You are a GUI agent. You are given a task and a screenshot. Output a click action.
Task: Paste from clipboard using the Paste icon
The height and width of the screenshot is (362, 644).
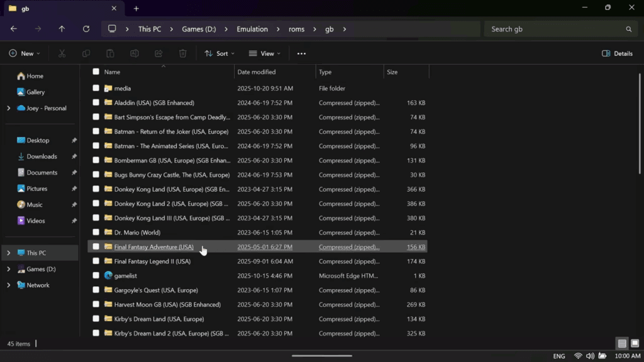pos(110,53)
